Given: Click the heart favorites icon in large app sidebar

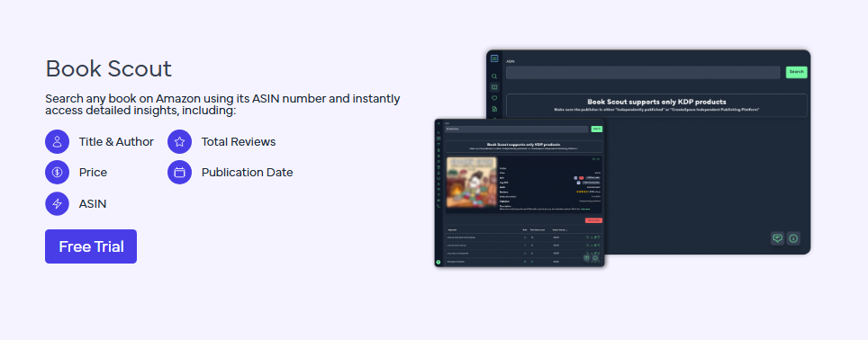Looking at the screenshot, I should point(494,98).
